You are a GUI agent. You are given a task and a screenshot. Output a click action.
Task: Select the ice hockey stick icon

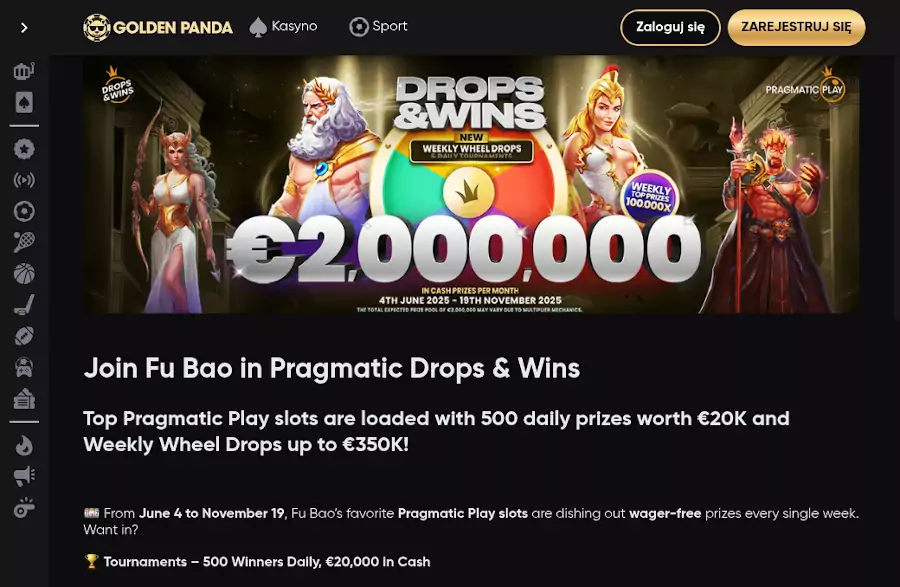(x=24, y=305)
